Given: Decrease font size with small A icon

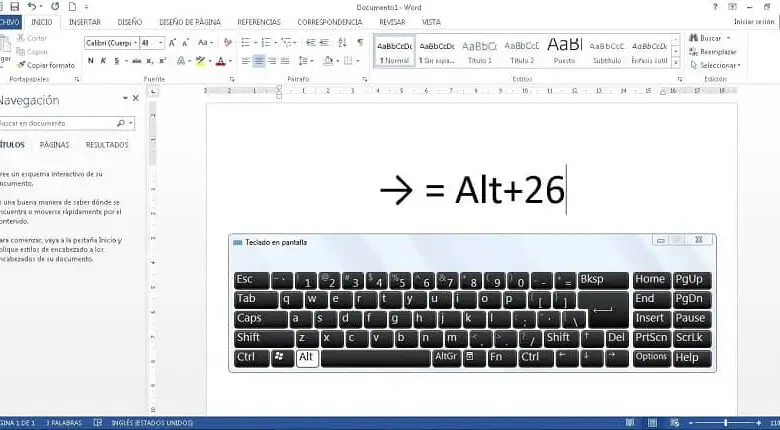Looking at the screenshot, I should tap(185, 43).
